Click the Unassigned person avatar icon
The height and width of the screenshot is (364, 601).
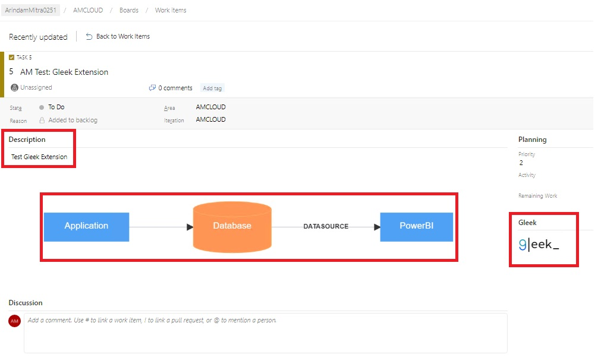point(15,88)
